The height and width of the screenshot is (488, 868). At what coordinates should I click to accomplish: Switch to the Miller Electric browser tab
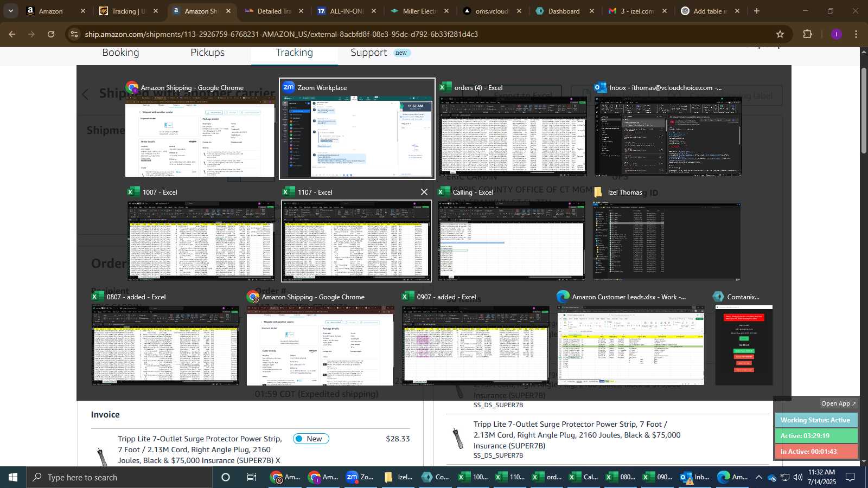tap(419, 11)
